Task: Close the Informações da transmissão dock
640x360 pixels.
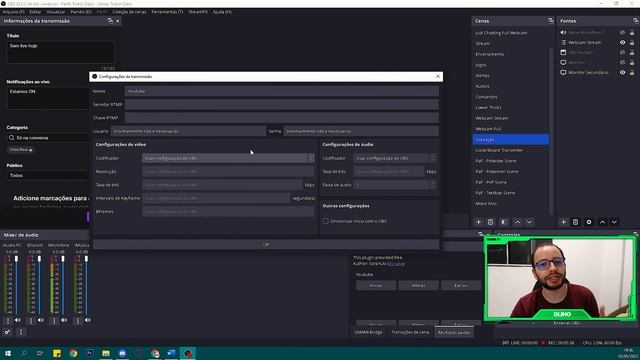Action: click(118, 21)
